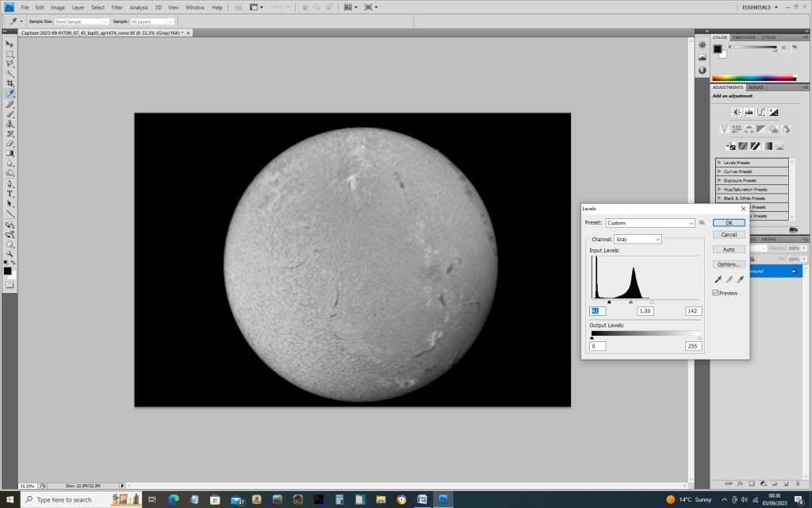Open the Analysis menu
Viewport: 812px width, 508px height.
pyautogui.click(x=138, y=8)
